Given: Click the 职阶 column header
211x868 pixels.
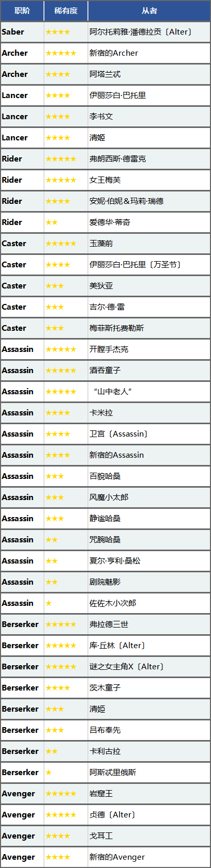Looking at the screenshot, I should pos(22,11).
